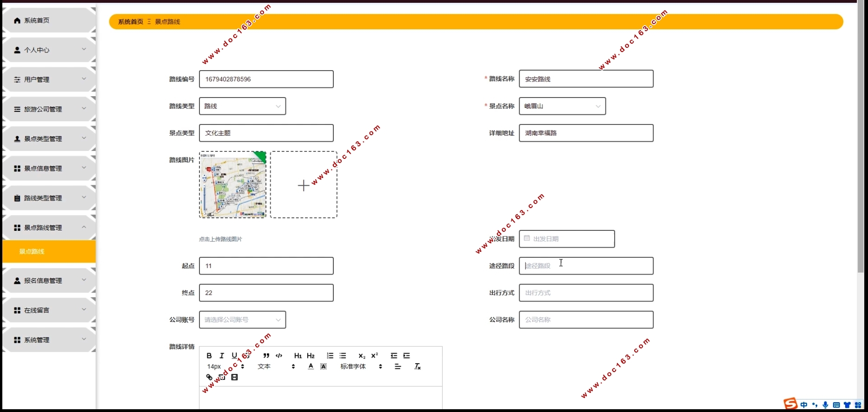The width and height of the screenshot is (868, 412).
Task: Open Sogou toolbox grid icon
Action: [x=858, y=405]
